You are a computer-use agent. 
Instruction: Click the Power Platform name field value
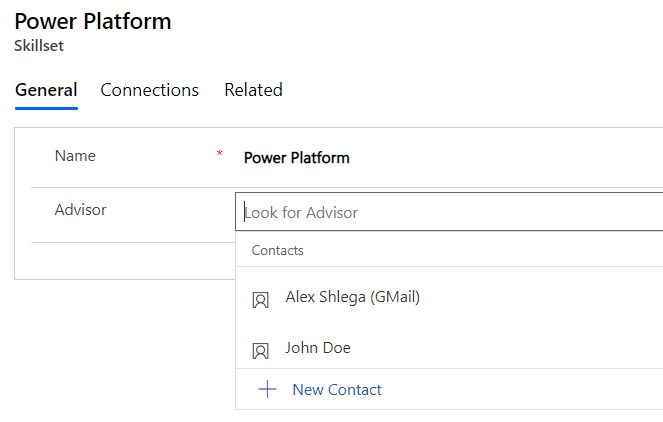[x=297, y=158]
